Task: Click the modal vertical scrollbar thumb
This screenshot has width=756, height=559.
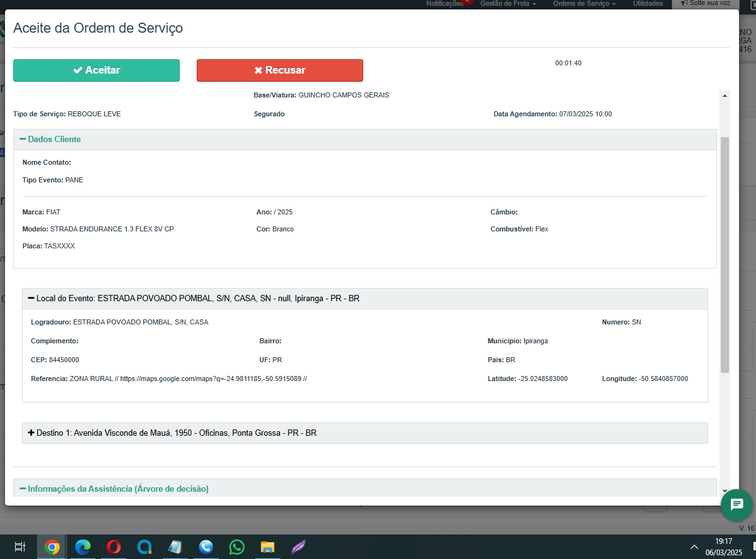Action: coord(725,255)
